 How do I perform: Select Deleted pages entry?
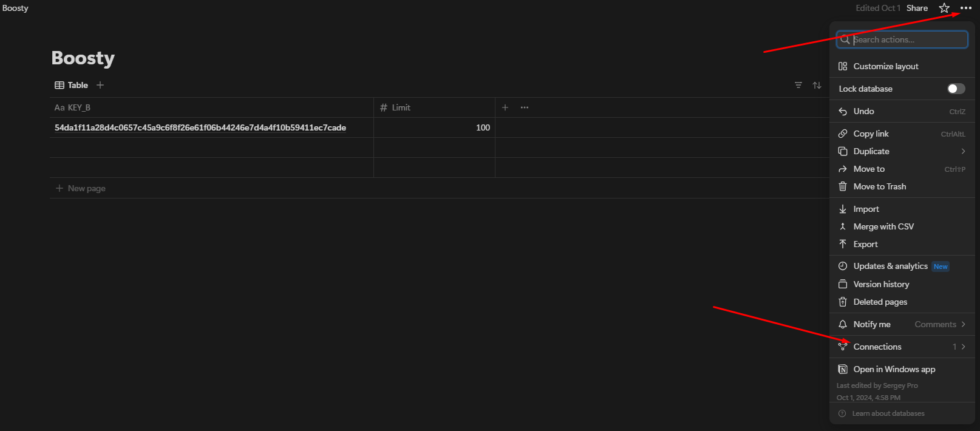click(902, 302)
